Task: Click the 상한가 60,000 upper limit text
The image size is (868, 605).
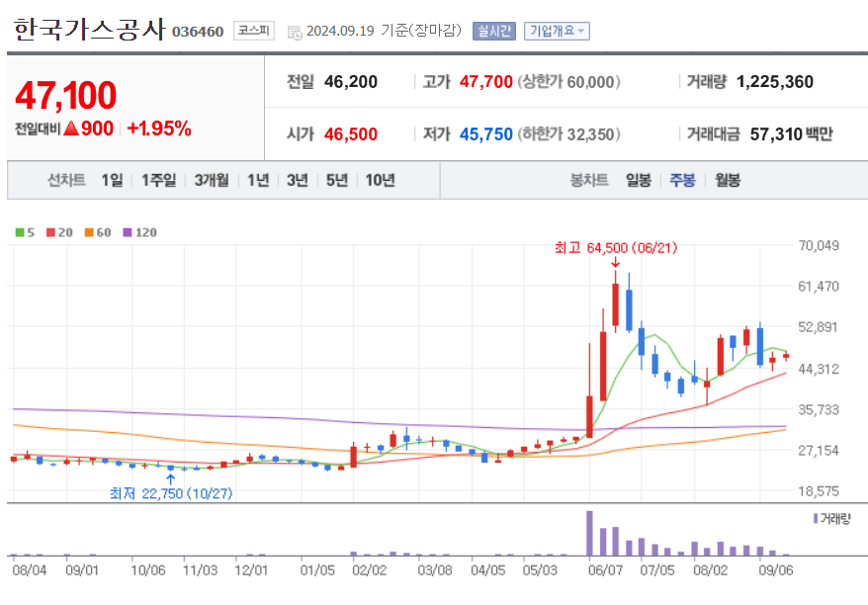Action: coord(569,82)
